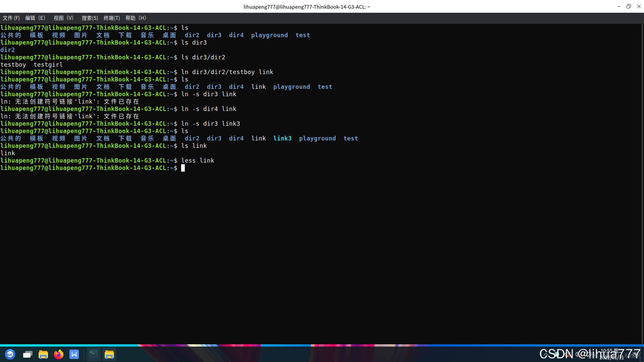
Task: Open the UKUI start menu
Action: pos(10,354)
